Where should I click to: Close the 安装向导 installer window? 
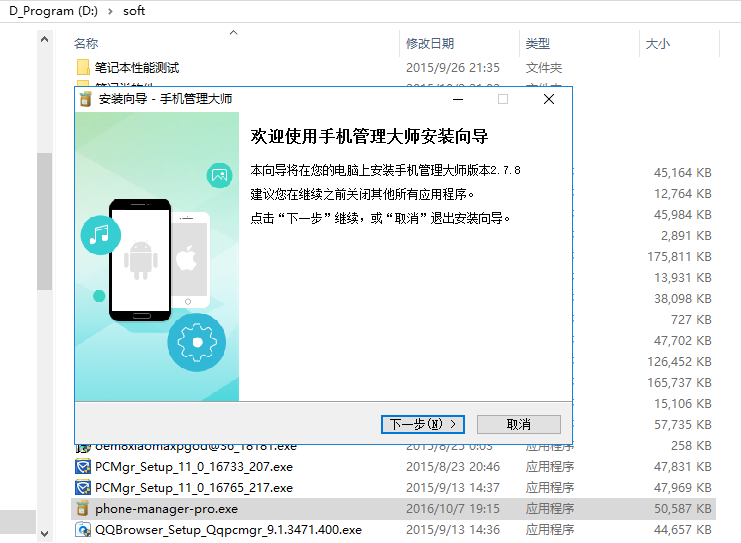pos(549,99)
